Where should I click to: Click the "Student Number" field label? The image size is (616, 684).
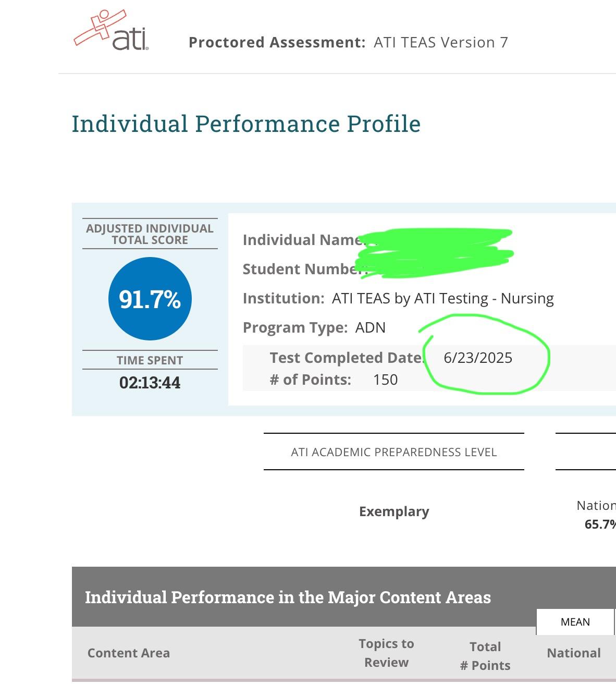tap(304, 269)
